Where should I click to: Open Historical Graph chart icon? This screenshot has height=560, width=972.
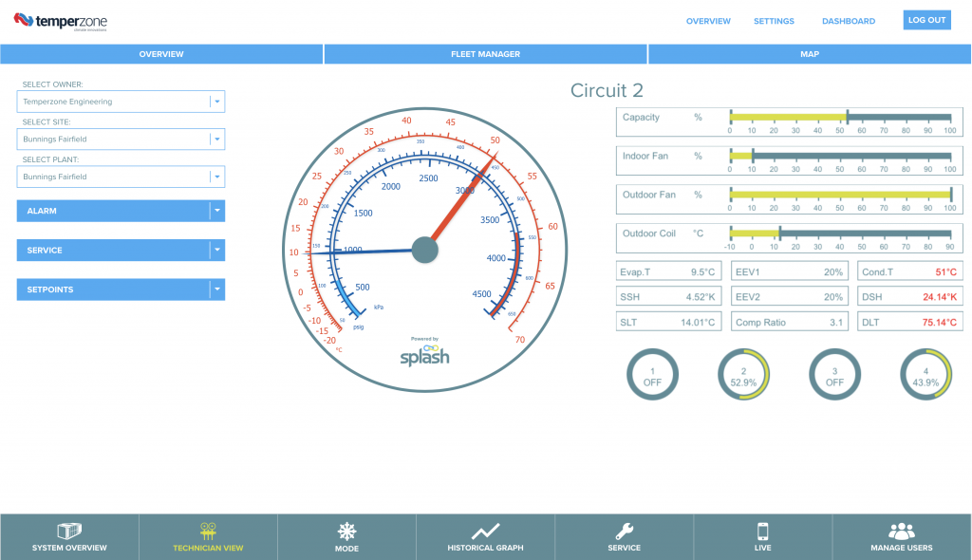coord(485,532)
